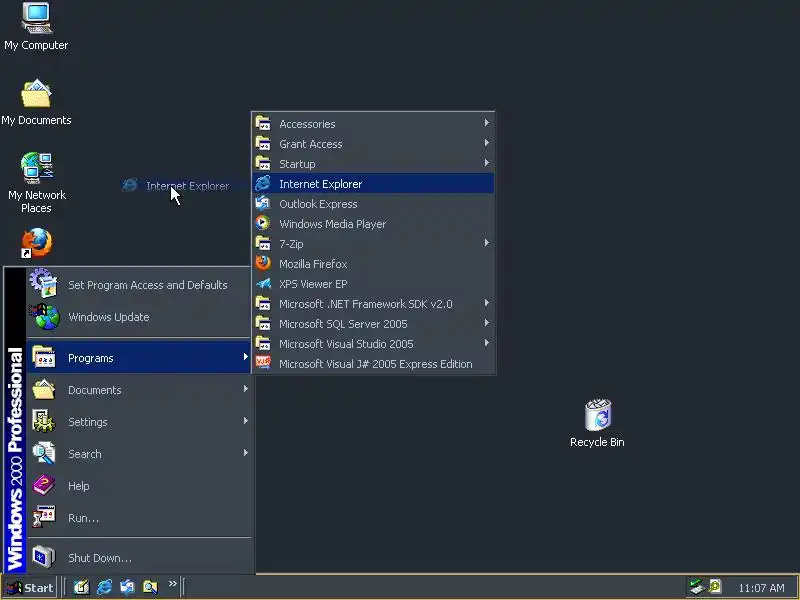The width and height of the screenshot is (800, 600).
Task: Click the Set Program Access and Defaults icon
Action: point(44,283)
